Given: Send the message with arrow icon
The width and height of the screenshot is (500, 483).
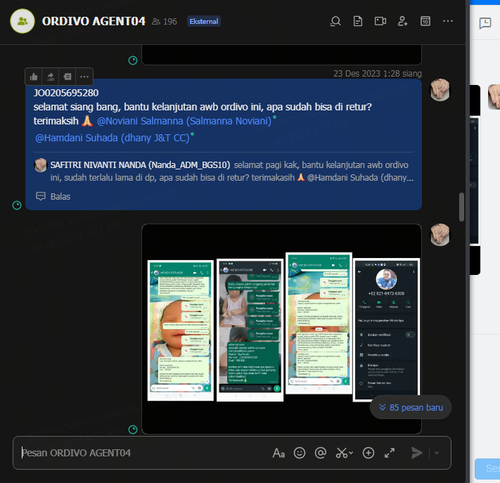Looking at the screenshot, I should point(417,453).
